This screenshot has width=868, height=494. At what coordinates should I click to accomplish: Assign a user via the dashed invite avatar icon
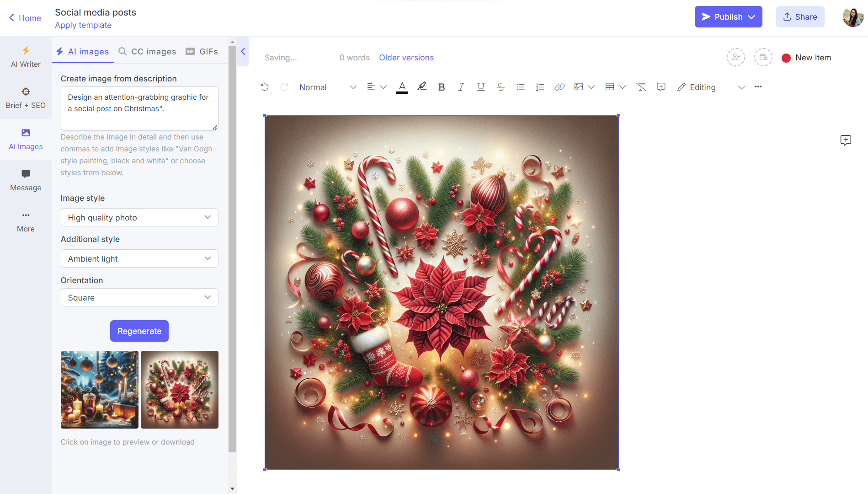(736, 57)
